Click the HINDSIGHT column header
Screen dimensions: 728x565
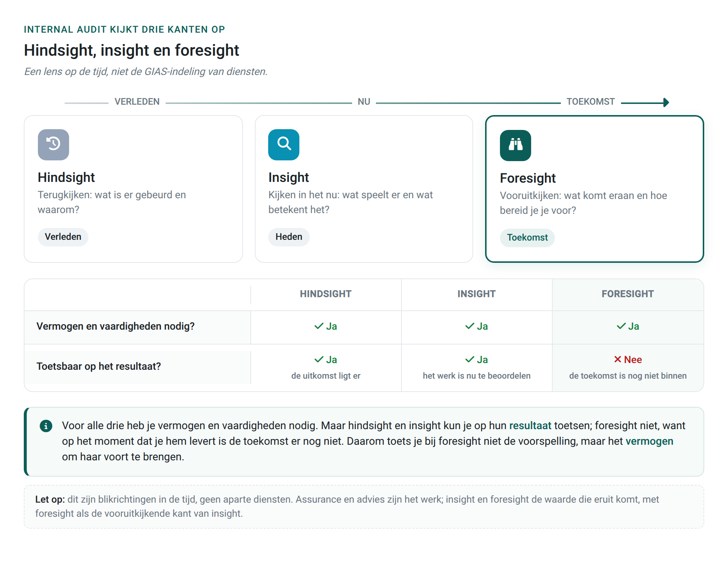[x=326, y=294]
